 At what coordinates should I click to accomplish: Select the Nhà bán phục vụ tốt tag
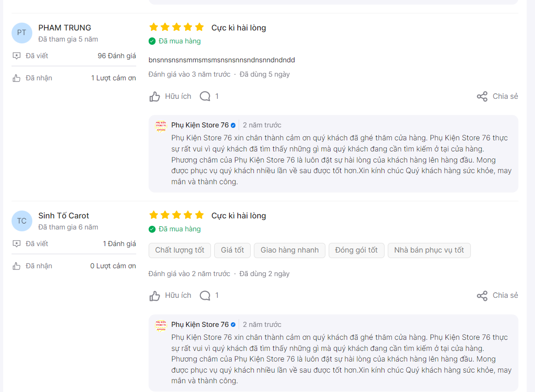429,250
